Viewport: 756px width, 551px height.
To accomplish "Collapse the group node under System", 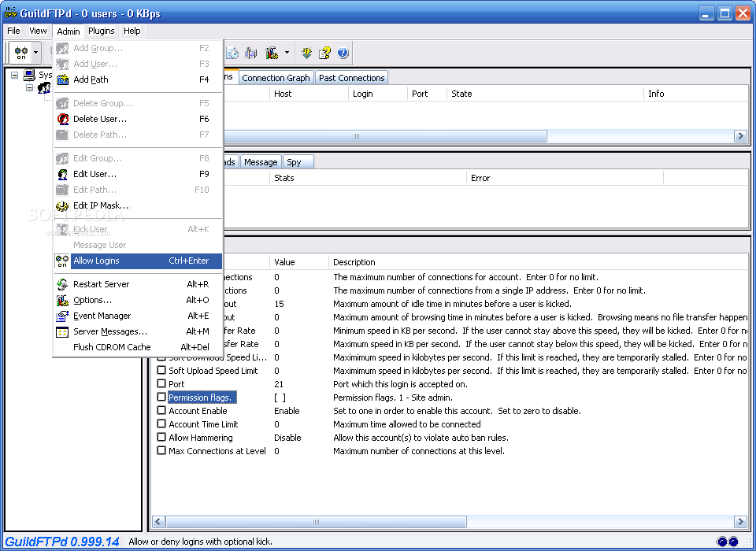I will tap(29, 87).
